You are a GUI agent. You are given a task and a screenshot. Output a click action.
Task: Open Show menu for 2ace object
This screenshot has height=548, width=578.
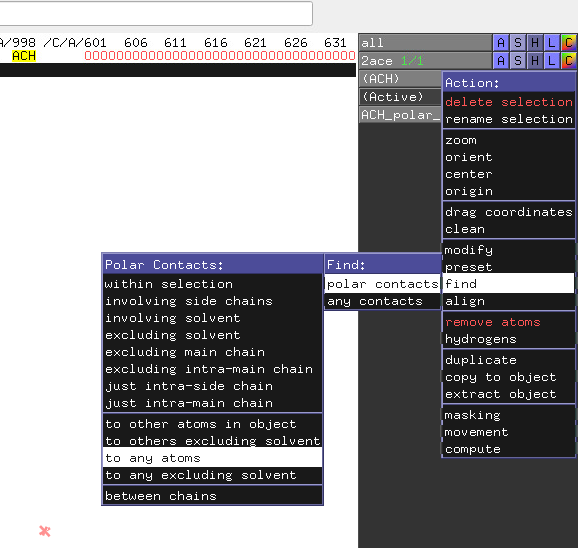coord(518,60)
